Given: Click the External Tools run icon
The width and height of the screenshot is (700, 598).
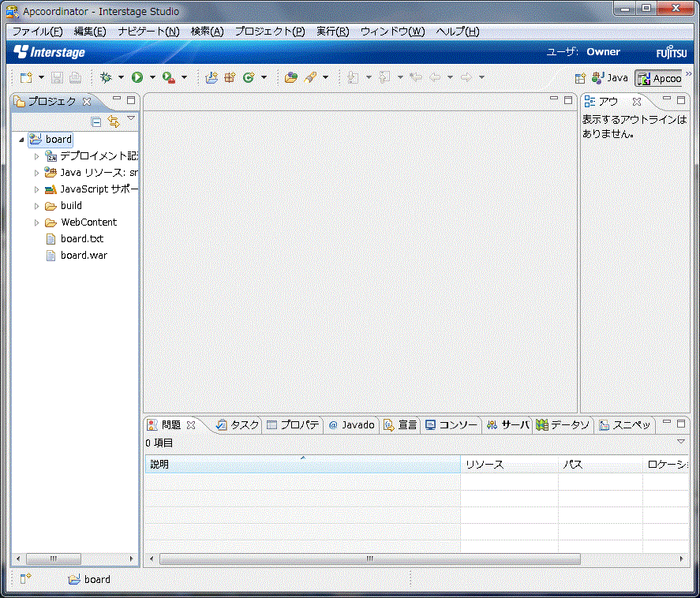Looking at the screenshot, I should tap(168, 77).
